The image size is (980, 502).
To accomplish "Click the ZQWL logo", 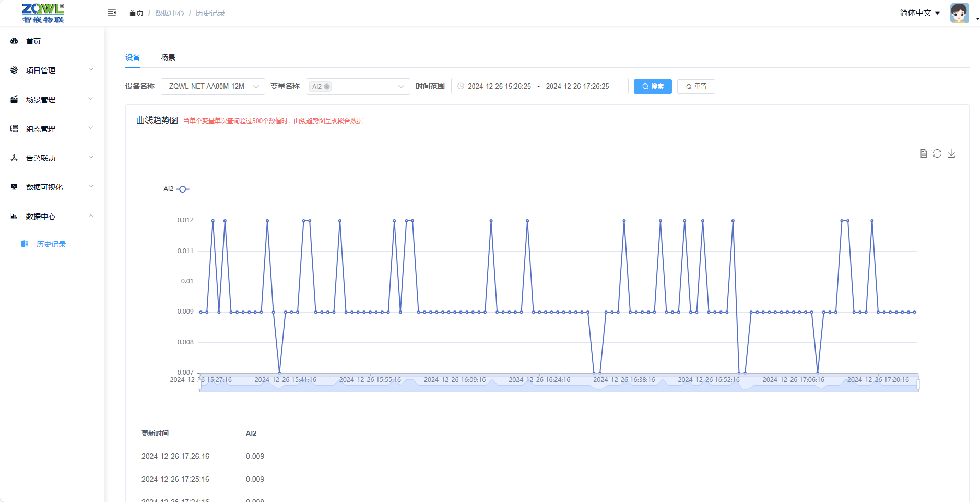I will [43, 13].
